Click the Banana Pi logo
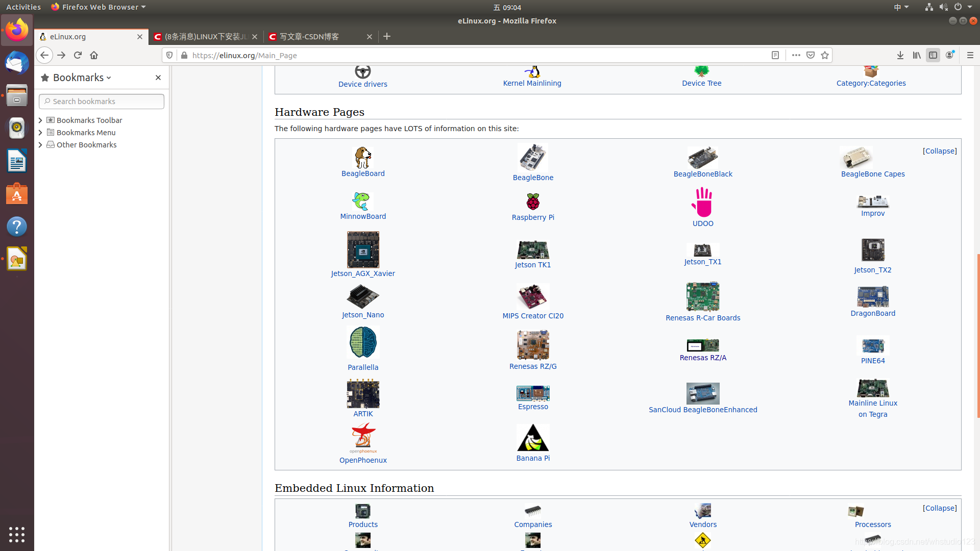This screenshot has height=551, width=980. [x=533, y=438]
